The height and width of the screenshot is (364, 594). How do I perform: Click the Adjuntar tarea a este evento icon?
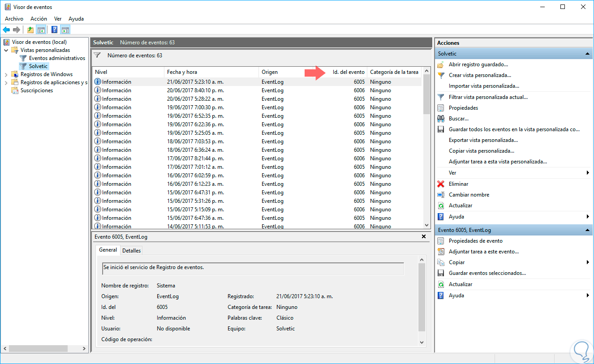pos(441,252)
